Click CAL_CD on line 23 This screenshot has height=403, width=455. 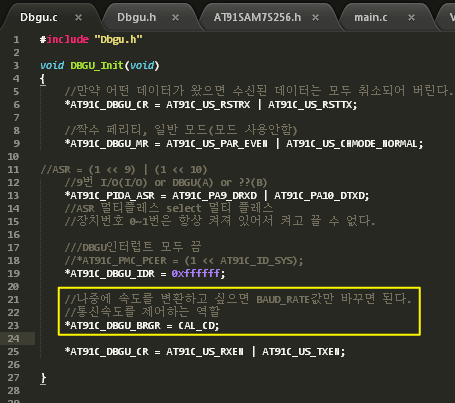[x=197, y=325]
